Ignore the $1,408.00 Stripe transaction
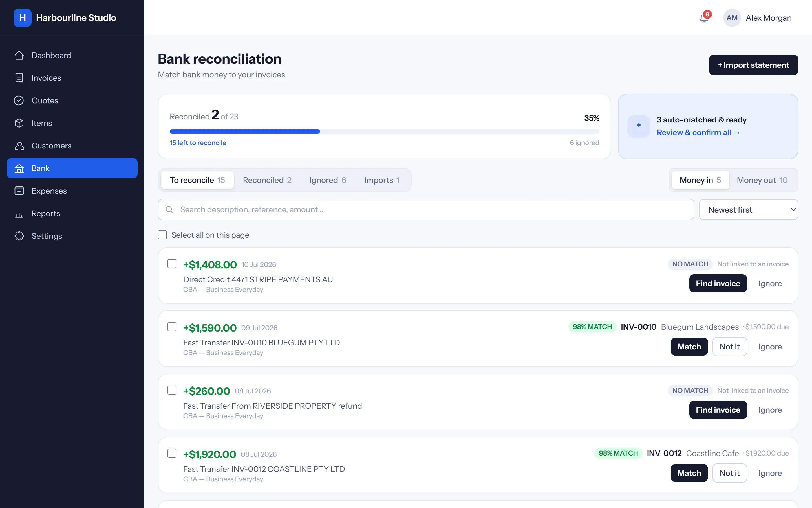This screenshot has height=508, width=812. pyautogui.click(x=770, y=283)
